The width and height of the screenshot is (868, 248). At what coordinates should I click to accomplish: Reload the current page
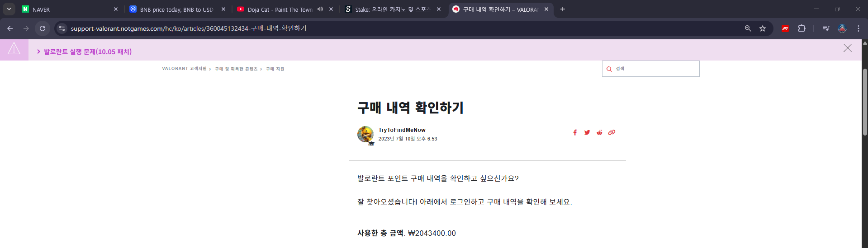pyautogui.click(x=43, y=28)
